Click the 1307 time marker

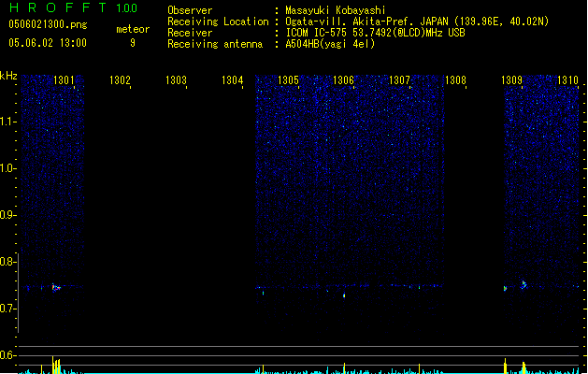pos(399,80)
